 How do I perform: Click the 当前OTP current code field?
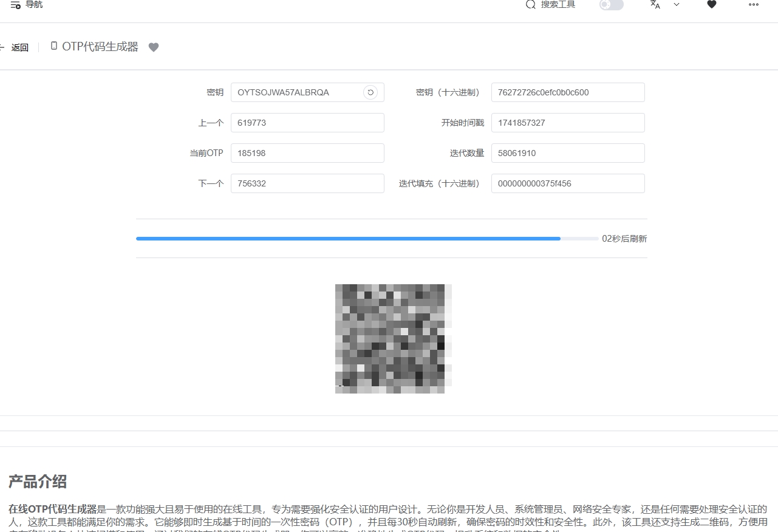pos(307,153)
